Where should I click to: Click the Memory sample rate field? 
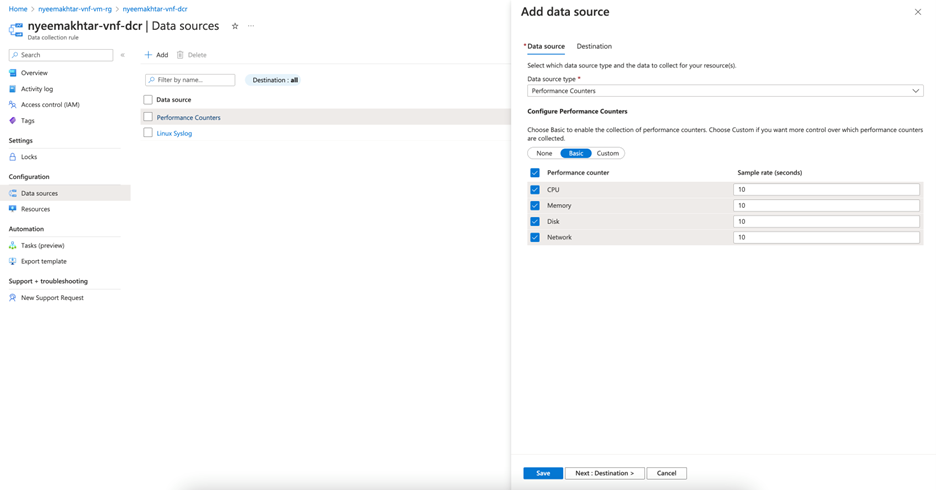point(825,205)
